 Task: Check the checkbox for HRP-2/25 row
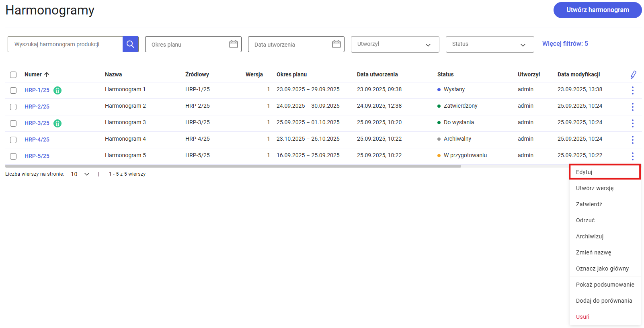[13, 107]
